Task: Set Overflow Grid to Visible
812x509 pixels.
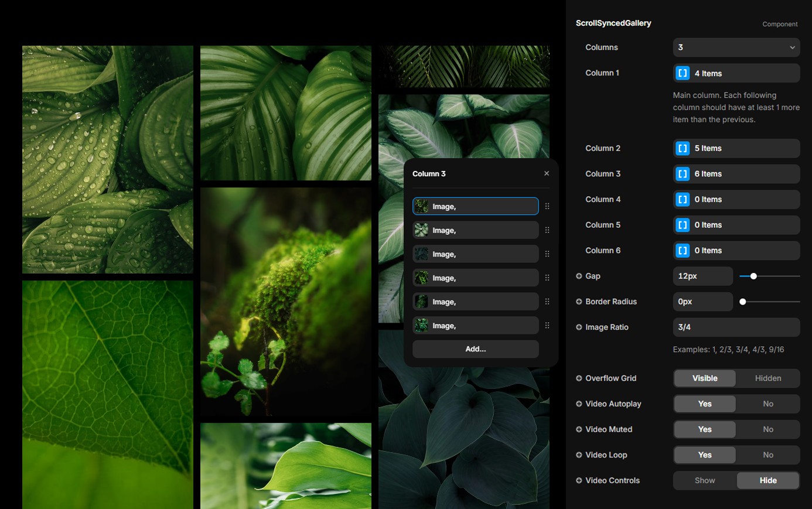Action: [705, 378]
